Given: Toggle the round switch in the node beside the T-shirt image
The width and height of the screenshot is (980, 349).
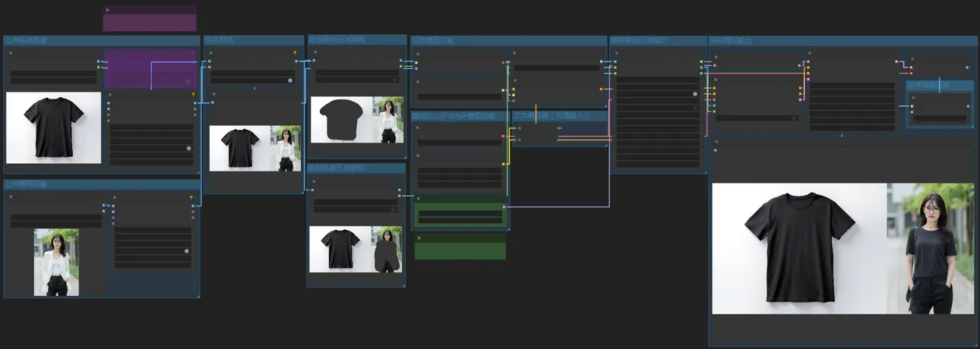Looking at the screenshot, I should coord(188,148).
